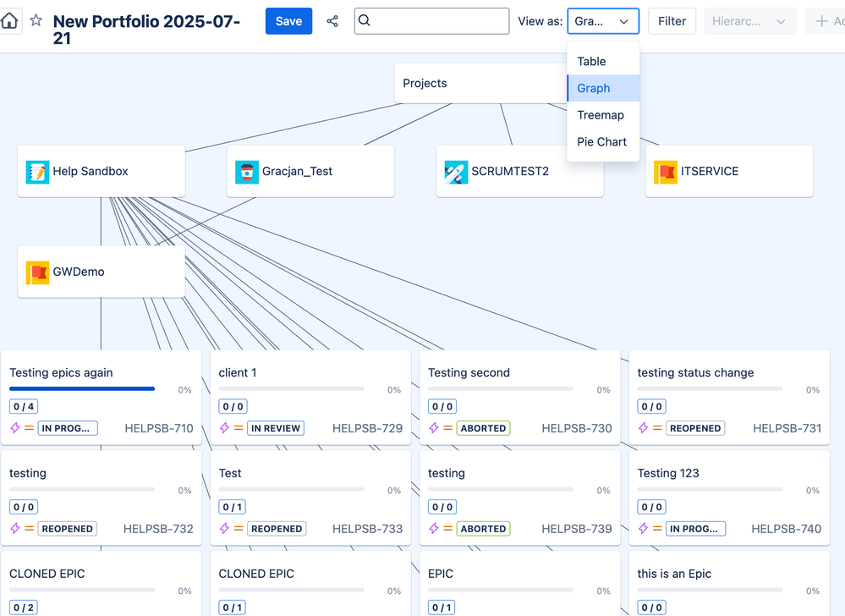Click REOPENED status on HELPSB-732
This screenshot has height=616, width=845.
click(x=68, y=529)
